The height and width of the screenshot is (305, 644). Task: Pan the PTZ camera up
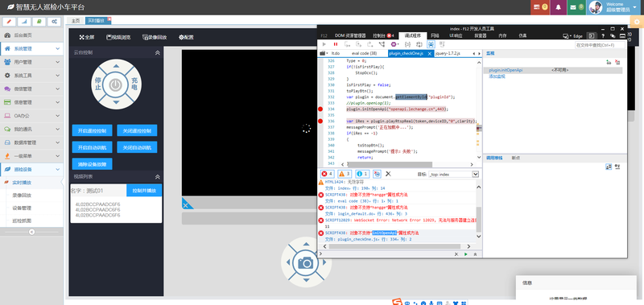(x=116, y=66)
